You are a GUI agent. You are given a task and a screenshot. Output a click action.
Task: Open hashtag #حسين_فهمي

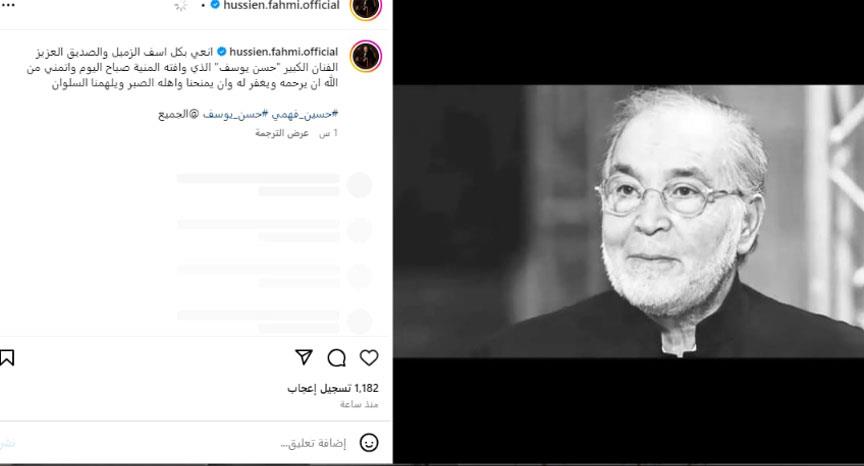tap(305, 114)
